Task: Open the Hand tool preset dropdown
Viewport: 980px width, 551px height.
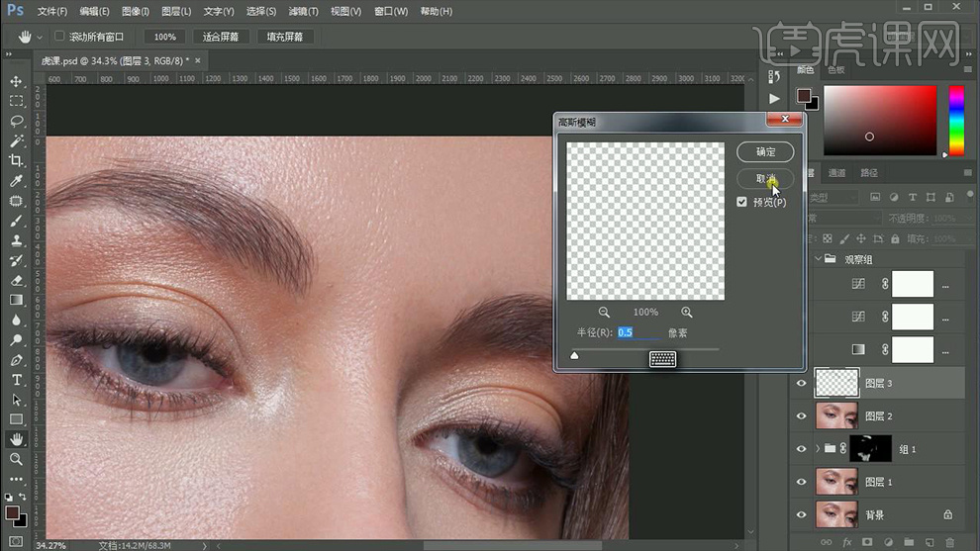Action: pyautogui.click(x=40, y=37)
